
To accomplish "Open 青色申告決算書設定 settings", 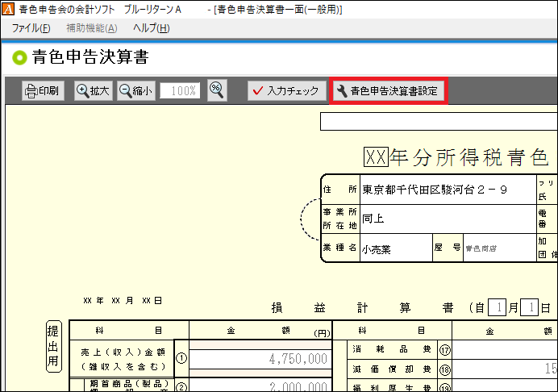I will coord(388,90).
